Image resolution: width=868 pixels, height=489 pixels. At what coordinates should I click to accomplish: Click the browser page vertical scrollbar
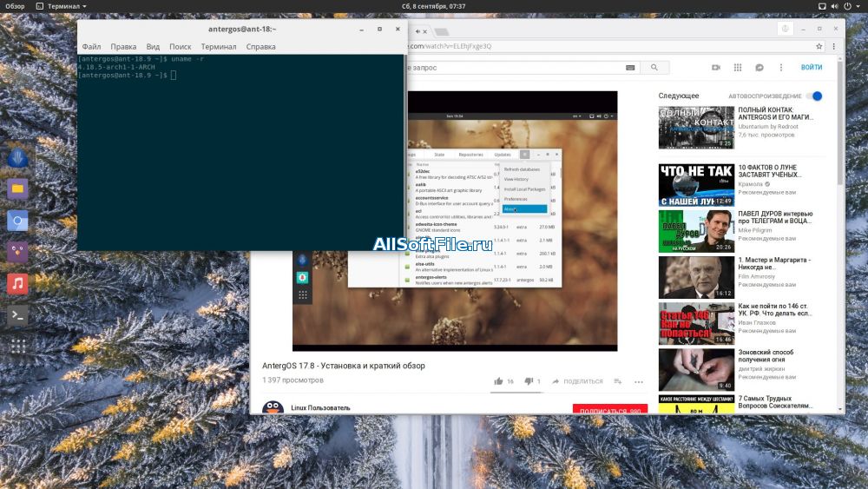click(839, 122)
